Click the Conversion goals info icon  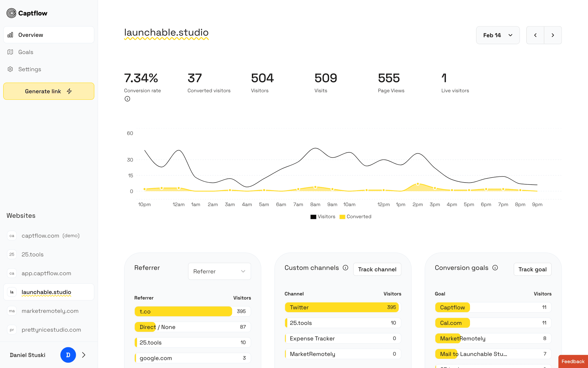tap(495, 268)
